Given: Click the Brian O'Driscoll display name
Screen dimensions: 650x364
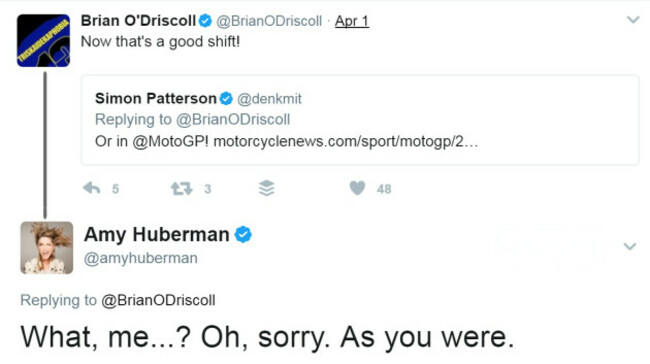Looking at the screenshot, I should pos(138,20).
